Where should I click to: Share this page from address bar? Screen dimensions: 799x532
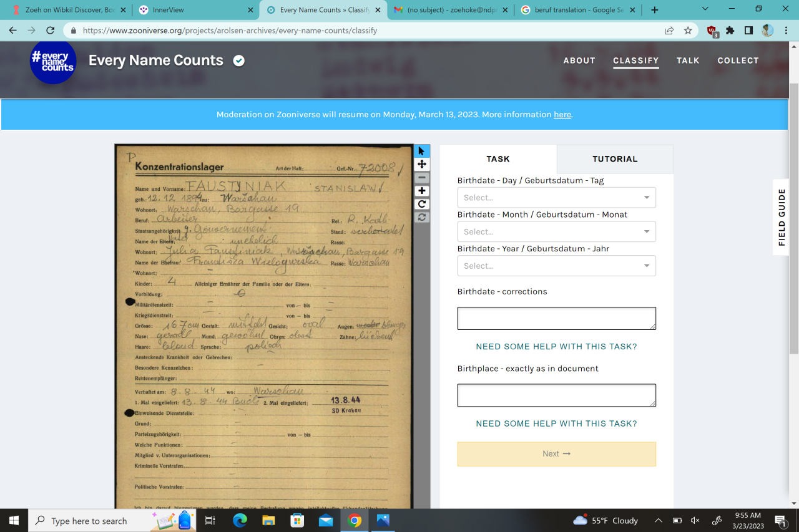tap(669, 30)
